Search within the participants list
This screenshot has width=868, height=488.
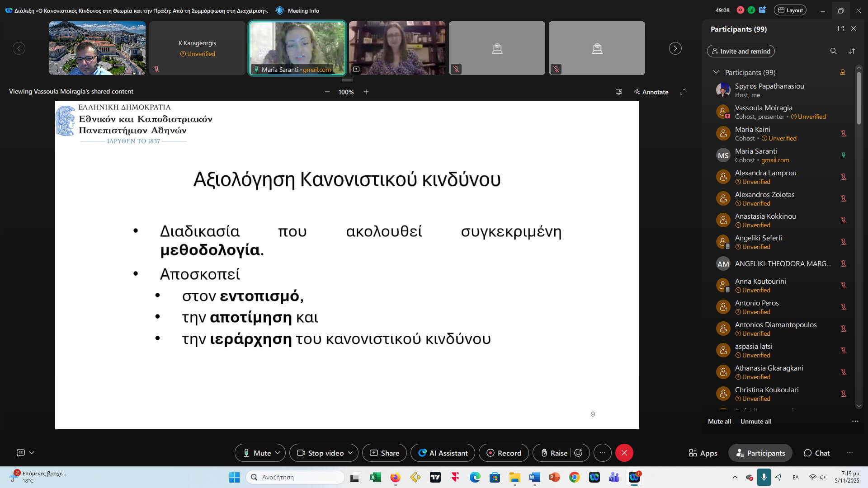834,51
